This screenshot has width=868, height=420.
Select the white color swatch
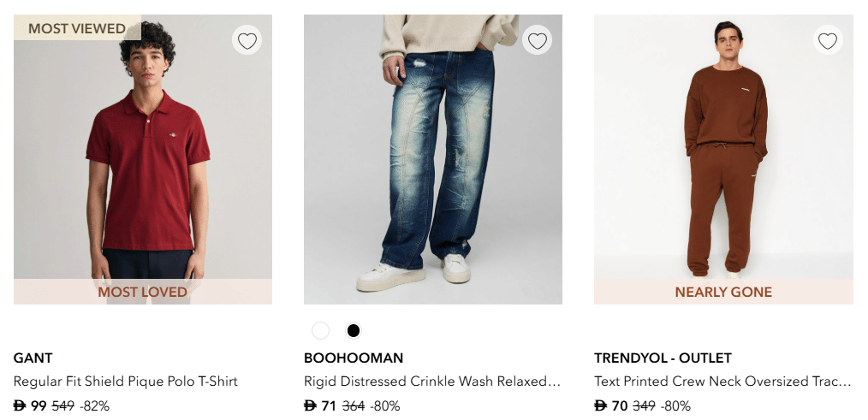320,331
